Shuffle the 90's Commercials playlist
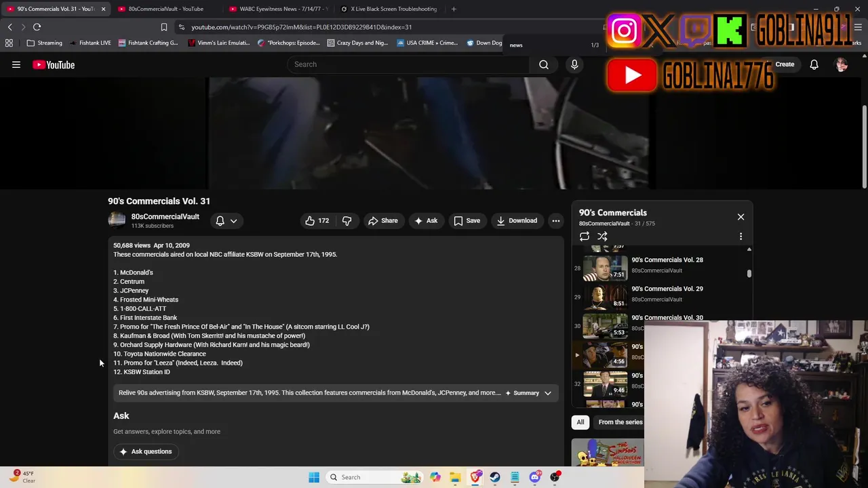This screenshot has width=868, height=488. pos(602,237)
